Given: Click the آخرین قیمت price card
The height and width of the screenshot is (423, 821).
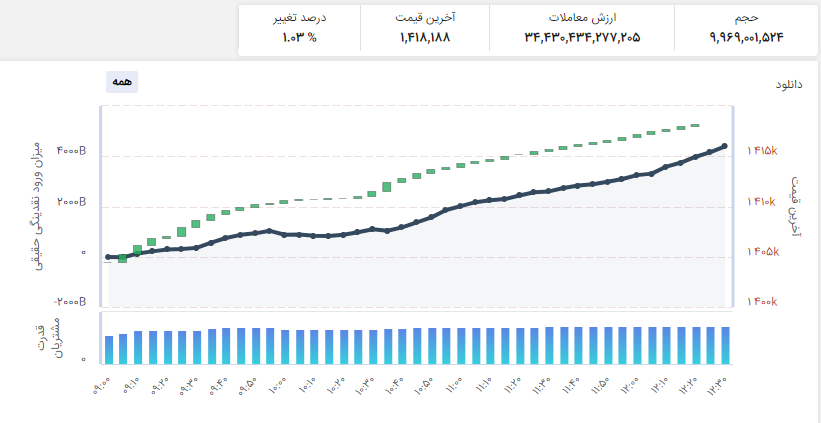Looking at the screenshot, I should pos(425,28).
